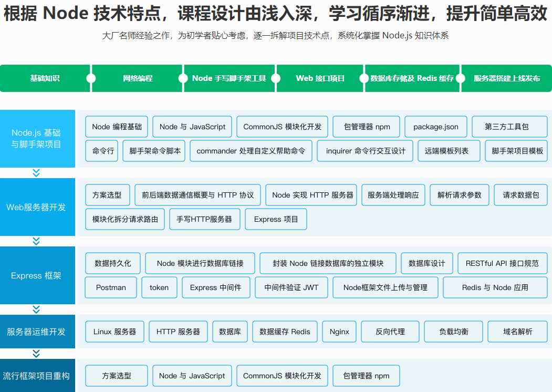Click the Nginx tag

339,332
